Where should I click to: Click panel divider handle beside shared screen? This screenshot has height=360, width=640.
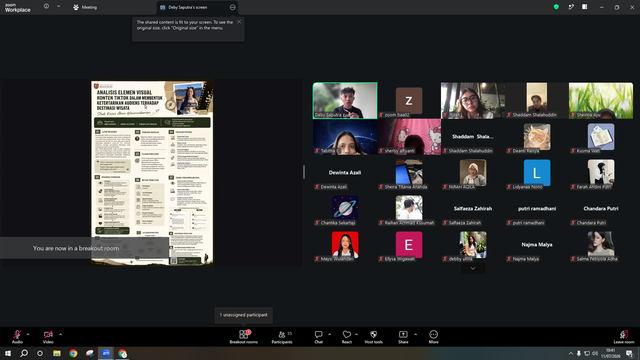point(304,172)
